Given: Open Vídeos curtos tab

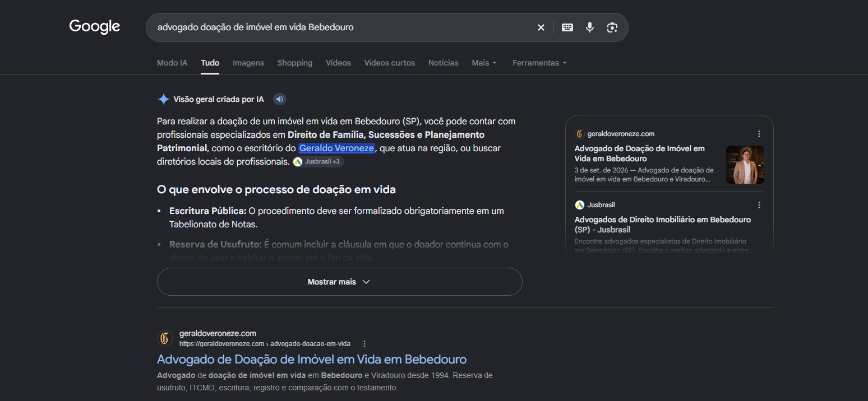Looking at the screenshot, I should click(x=390, y=63).
